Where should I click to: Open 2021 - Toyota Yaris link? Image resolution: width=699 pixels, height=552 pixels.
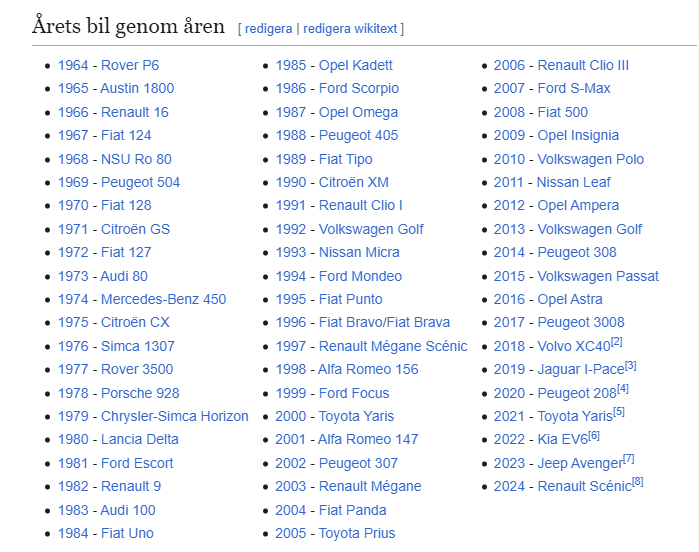(x=553, y=416)
